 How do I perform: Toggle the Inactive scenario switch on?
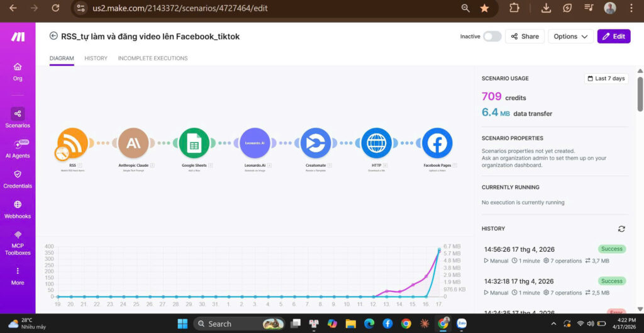tap(492, 37)
